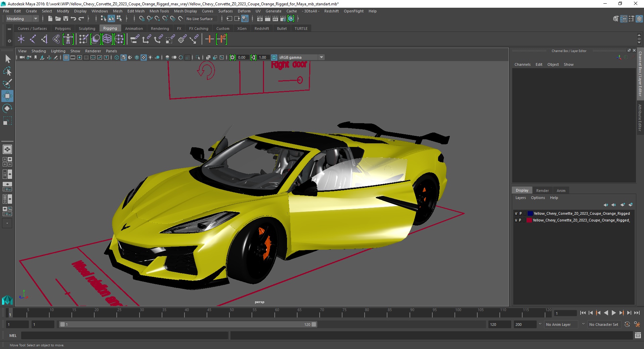Click the IPR render icon

[x=275, y=19]
